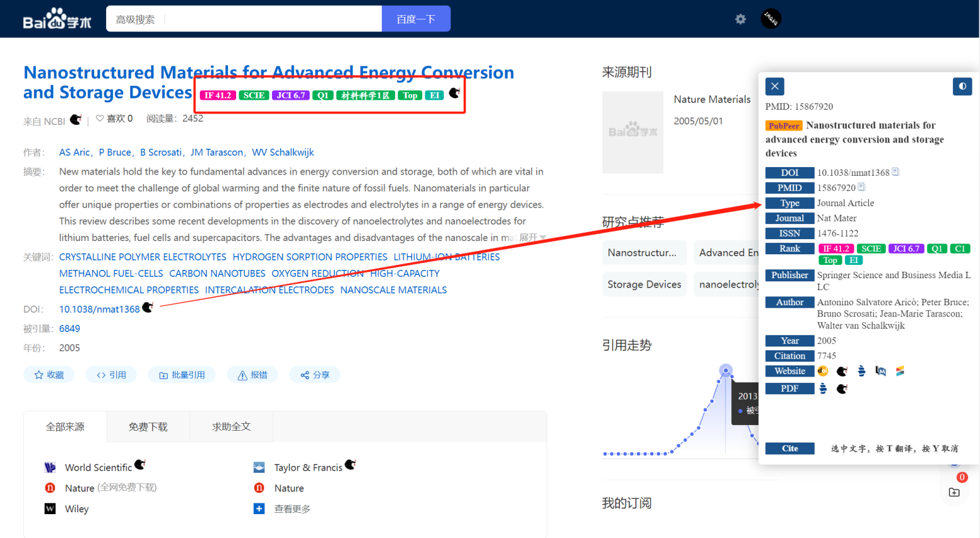Open the settings gear in the top bar
The image size is (980, 538).
point(741,19)
